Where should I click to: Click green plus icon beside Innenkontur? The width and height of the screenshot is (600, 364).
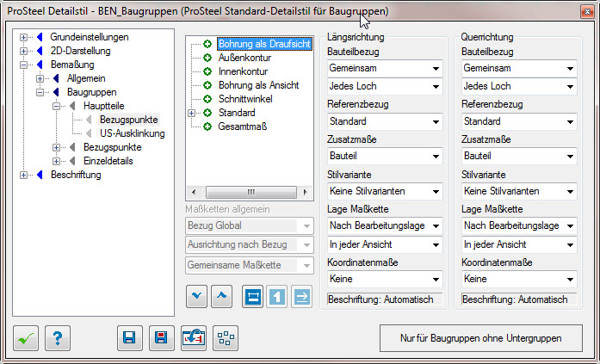click(207, 71)
